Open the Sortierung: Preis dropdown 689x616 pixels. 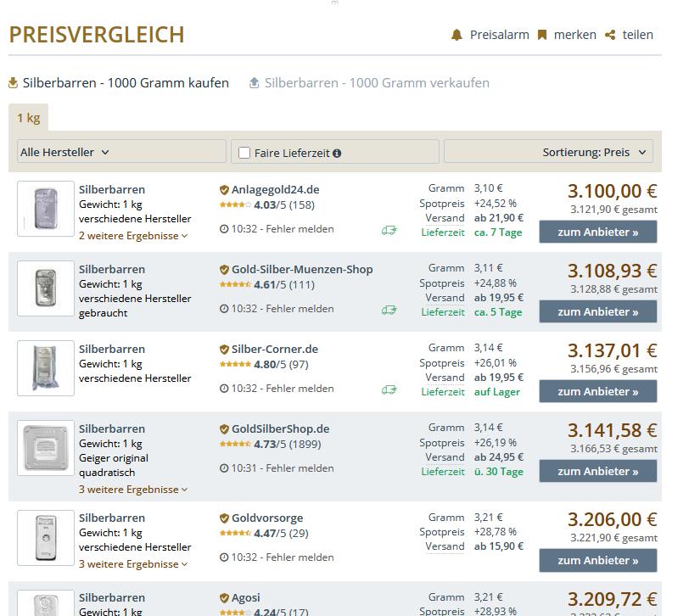coord(548,152)
